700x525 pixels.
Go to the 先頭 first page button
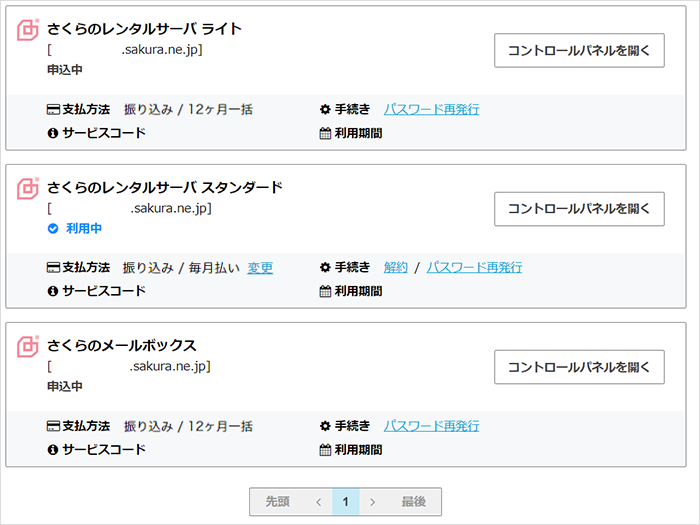point(277,502)
